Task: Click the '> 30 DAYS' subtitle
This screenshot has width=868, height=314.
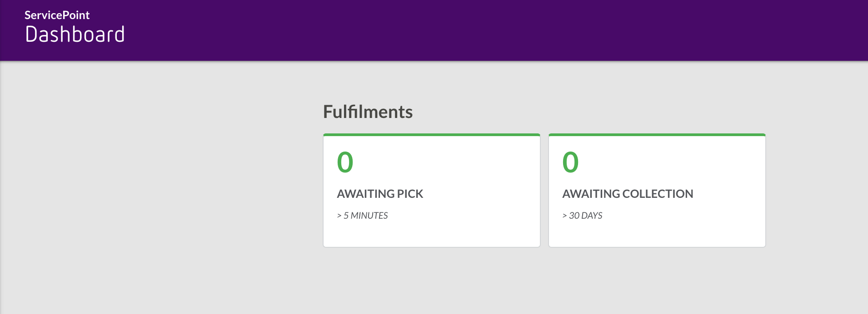Action: 582,216
